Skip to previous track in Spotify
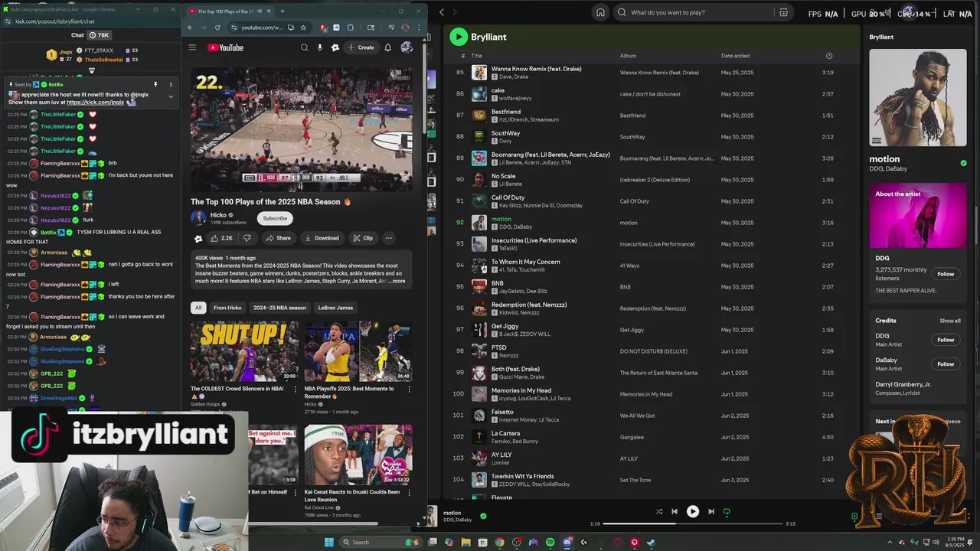Image resolution: width=980 pixels, height=551 pixels. [674, 511]
